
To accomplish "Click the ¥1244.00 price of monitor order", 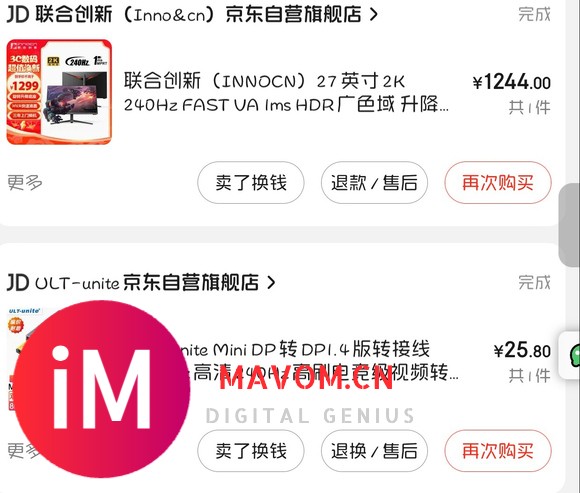I will click(x=512, y=82).
